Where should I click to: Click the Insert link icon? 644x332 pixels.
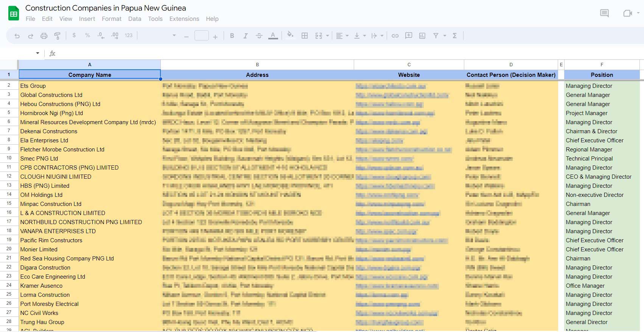tap(395, 36)
